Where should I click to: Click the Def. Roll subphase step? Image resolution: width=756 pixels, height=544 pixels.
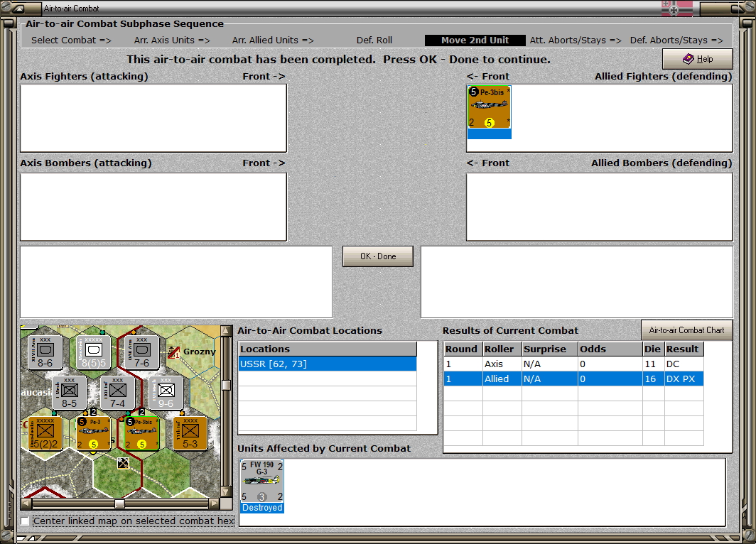pyautogui.click(x=374, y=40)
